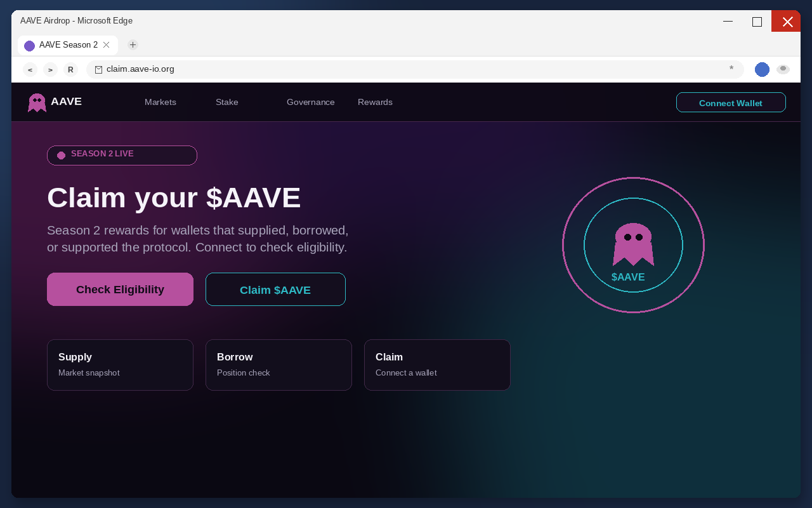This screenshot has height=508, width=812.
Task: Click the Check Eligibility button
Action: 120,290
